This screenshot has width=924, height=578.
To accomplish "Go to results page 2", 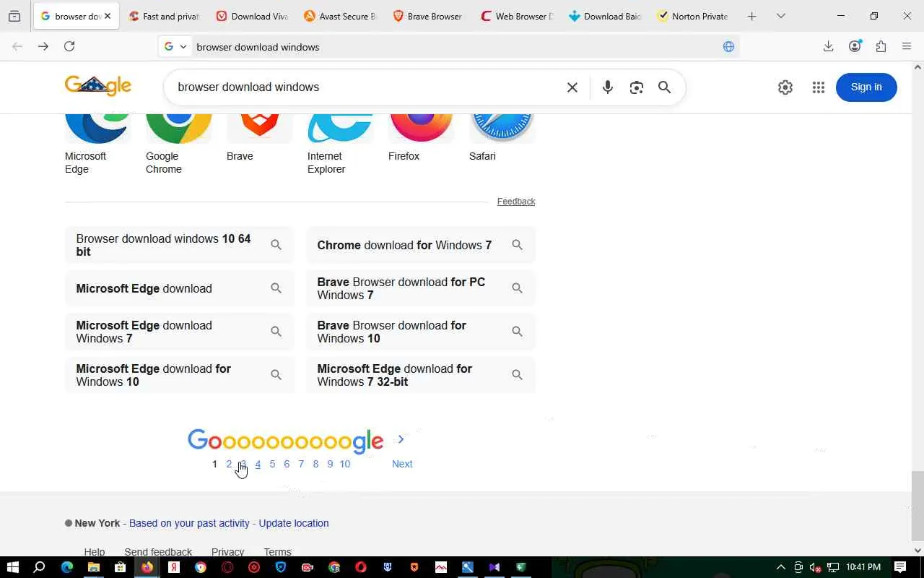I will pos(229,464).
